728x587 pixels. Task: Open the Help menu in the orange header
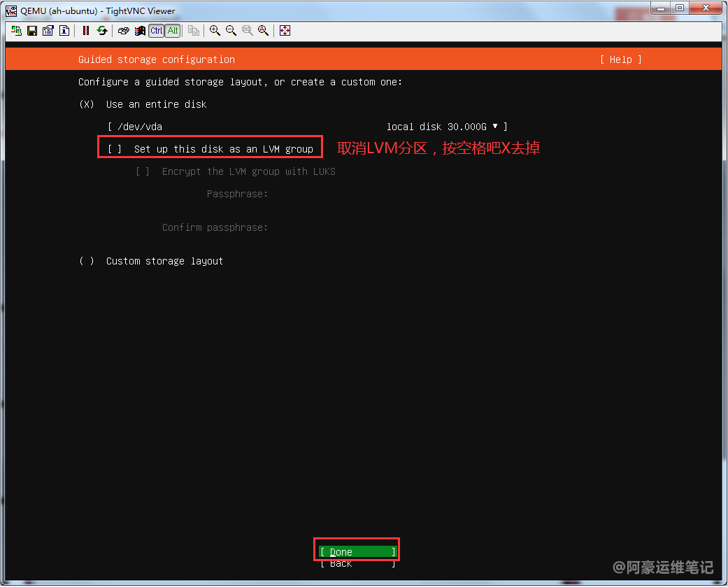[620, 59]
